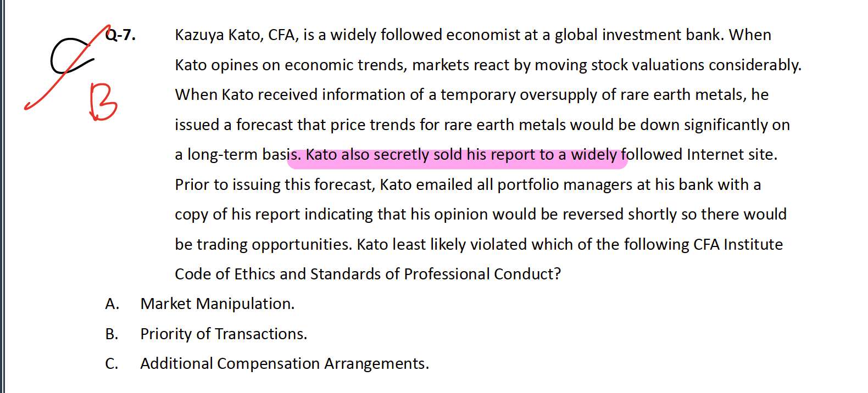The width and height of the screenshot is (868, 393).
Task: Click the words global investment bank
Action: 638,35
